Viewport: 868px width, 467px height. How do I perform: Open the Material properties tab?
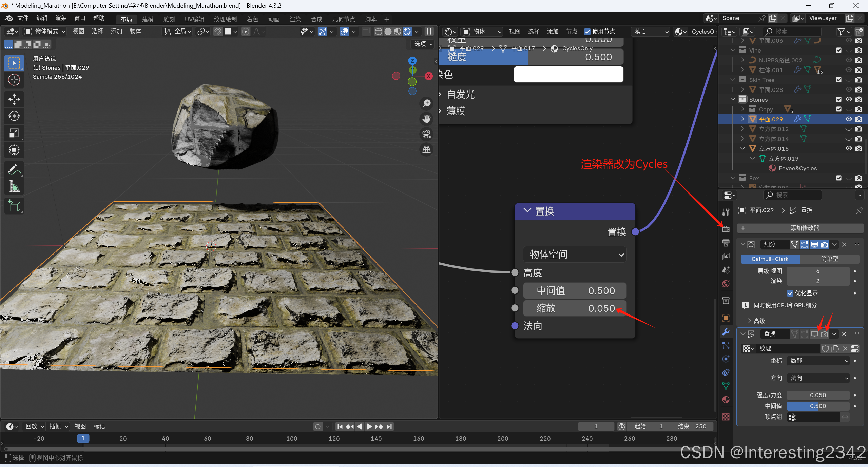726,400
